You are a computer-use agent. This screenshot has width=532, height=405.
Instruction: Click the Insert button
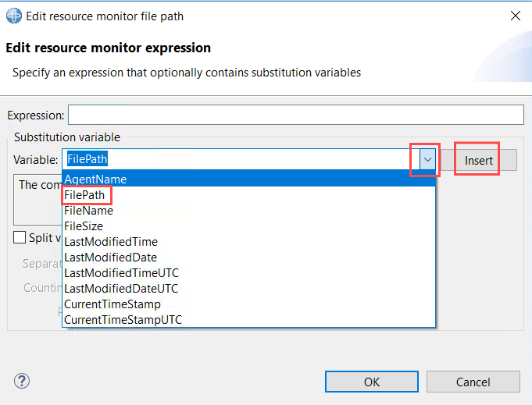coord(478,160)
